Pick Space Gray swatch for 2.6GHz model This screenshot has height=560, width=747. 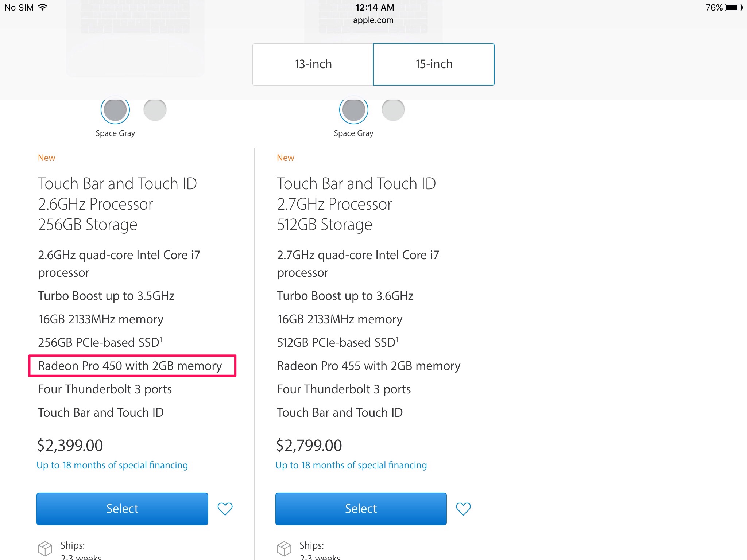[115, 109]
